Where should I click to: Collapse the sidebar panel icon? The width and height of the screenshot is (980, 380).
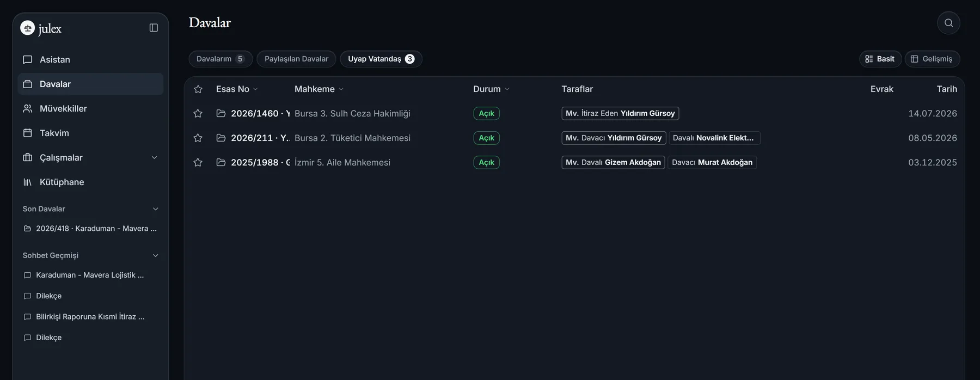pos(154,28)
